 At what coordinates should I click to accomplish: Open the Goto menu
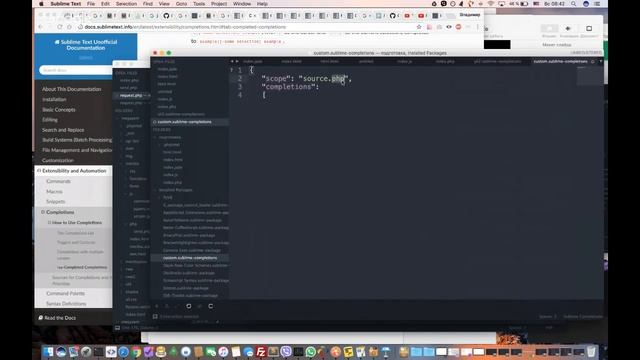(x=181, y=4)
